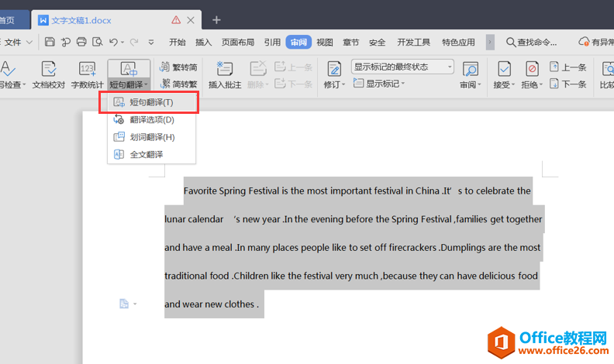
Task: Click the Print icon in quick access toolbar
Action: [81, 42]
